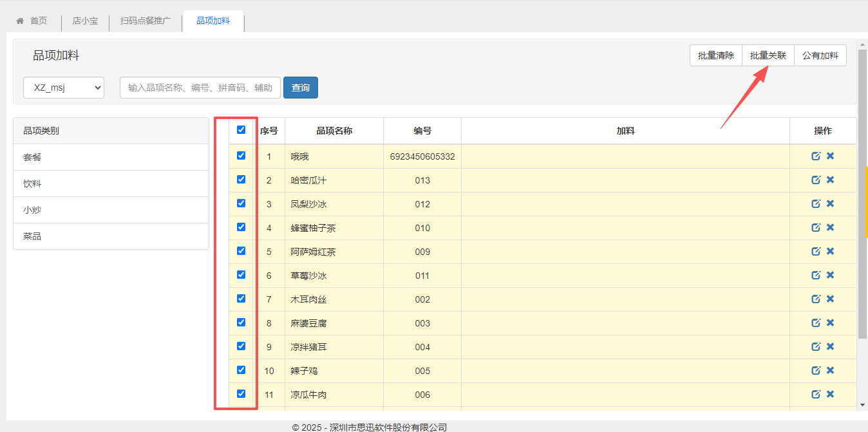
Task: Delete 凉瓜牛肉 with its X icon
Action: (x=830, y=394)
